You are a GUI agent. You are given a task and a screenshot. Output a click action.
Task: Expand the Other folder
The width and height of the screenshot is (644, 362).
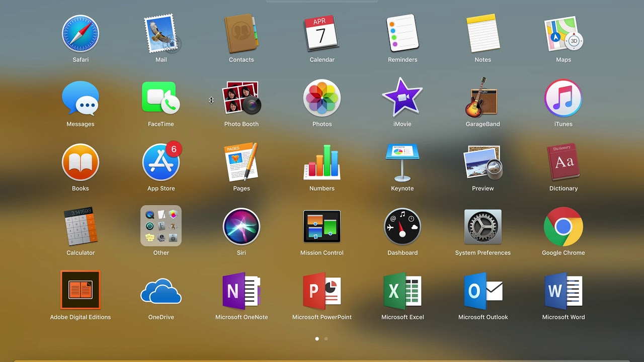(x=161, y=226)
